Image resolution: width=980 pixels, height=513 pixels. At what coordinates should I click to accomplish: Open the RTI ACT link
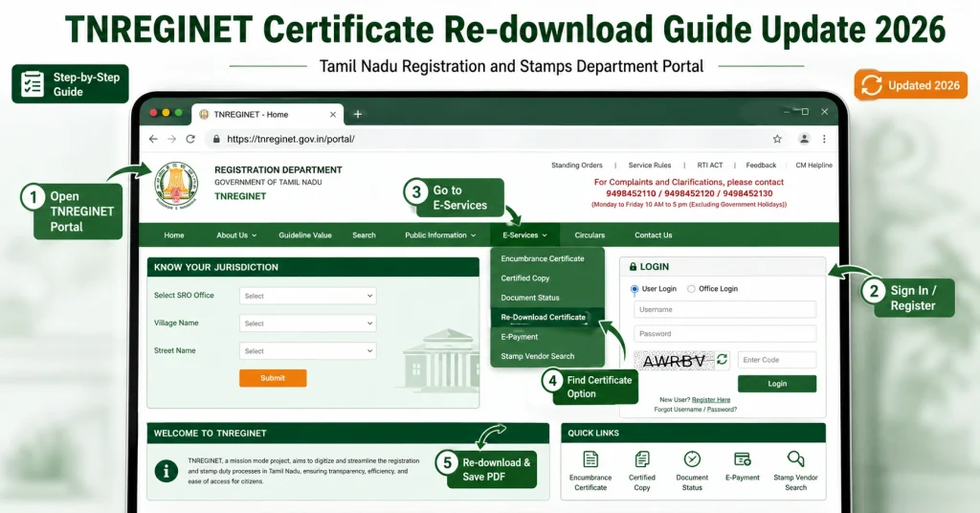pyautogui.click(x=709, y=165)
